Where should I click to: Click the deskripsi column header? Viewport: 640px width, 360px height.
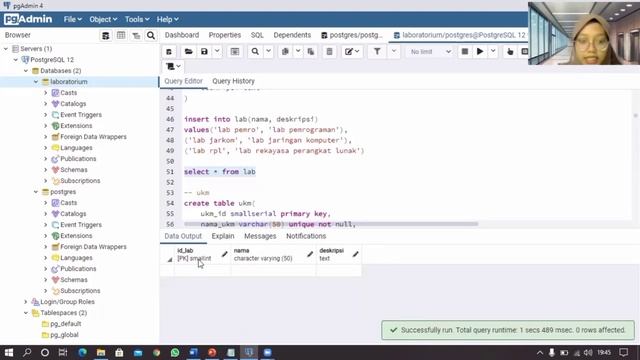pyautogui.click(x=338, y=254)
